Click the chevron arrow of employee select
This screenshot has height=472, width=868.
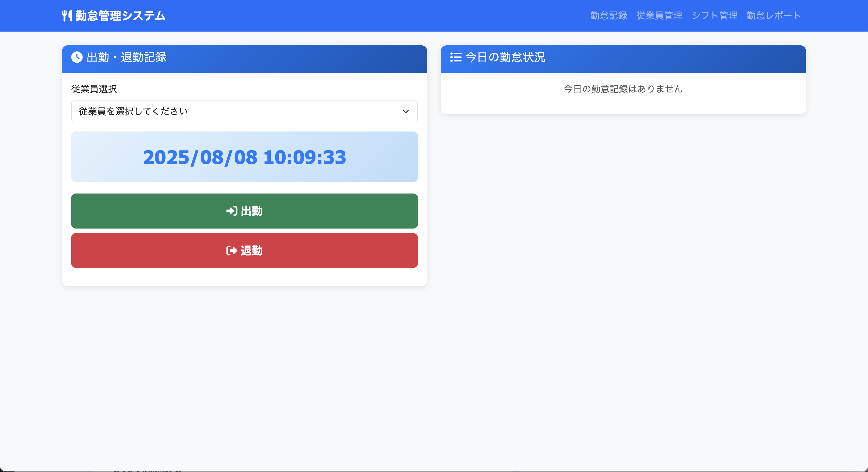[406, 111]
